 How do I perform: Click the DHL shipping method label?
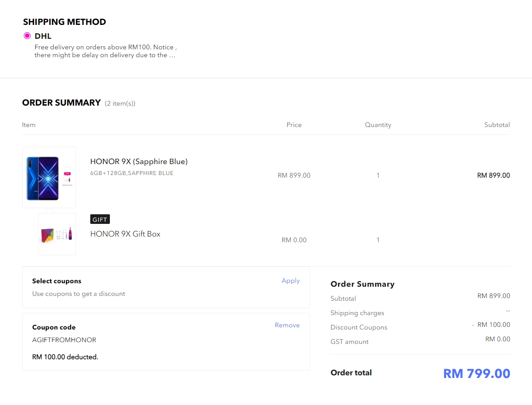pos(43,36)
